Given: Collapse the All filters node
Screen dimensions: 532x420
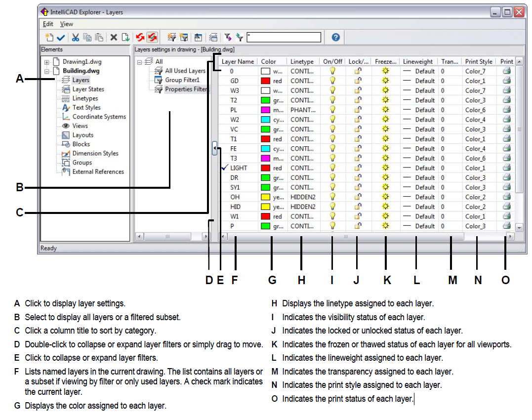Looking at the screenshot, I should [x=139, y=62].
